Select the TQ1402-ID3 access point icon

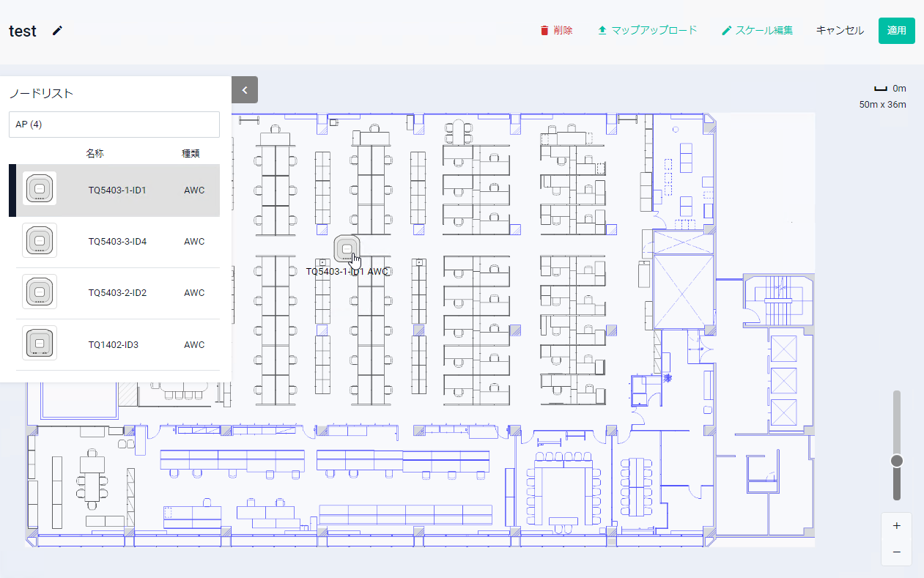pyautogui.click(x=40, y=344)
